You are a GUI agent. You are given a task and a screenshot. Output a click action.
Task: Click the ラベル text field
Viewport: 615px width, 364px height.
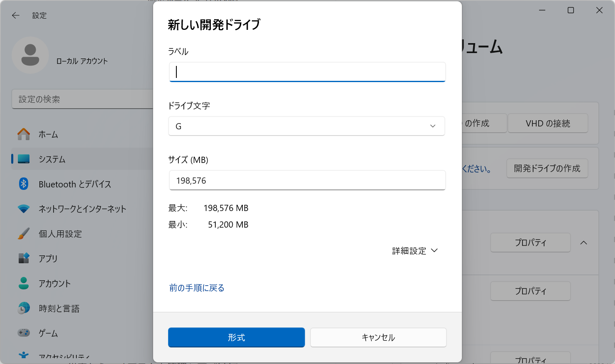click(307, 72)
